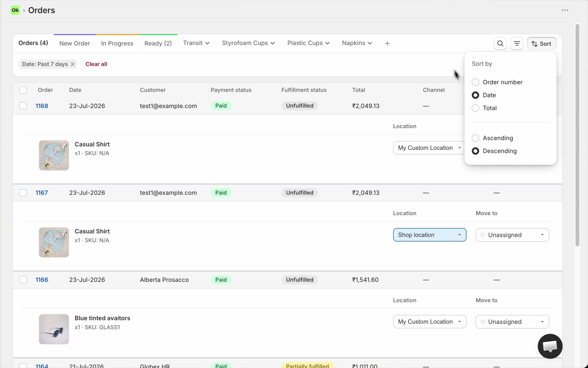
Task: Switch to the New Order tab
Action: click(75, 43)
